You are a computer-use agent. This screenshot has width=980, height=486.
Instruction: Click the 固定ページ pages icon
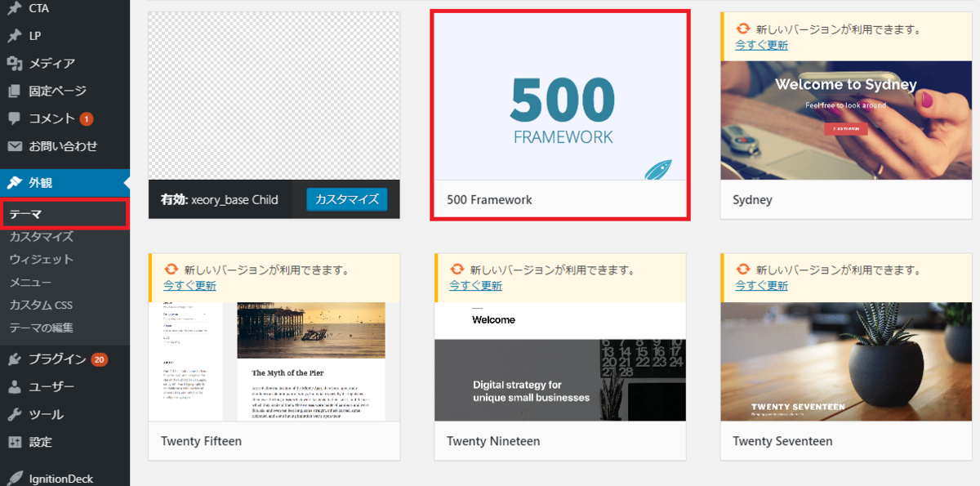tap(14, 91)
